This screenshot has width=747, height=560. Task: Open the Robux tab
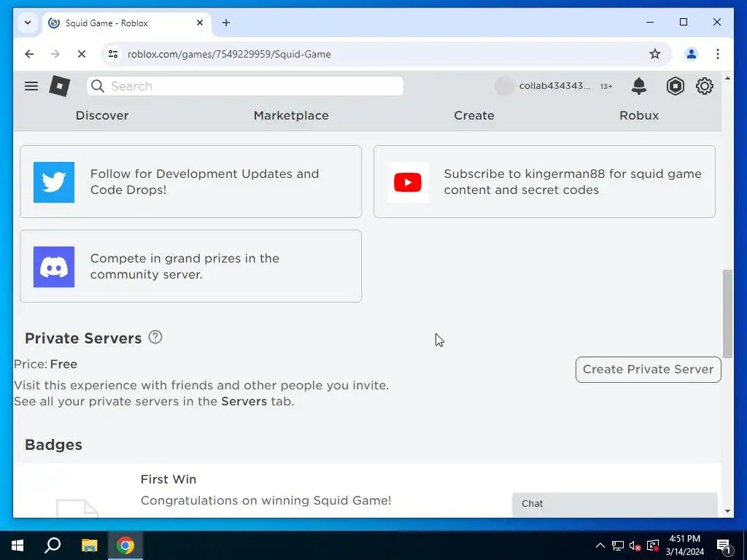click(x=639, y=115)
